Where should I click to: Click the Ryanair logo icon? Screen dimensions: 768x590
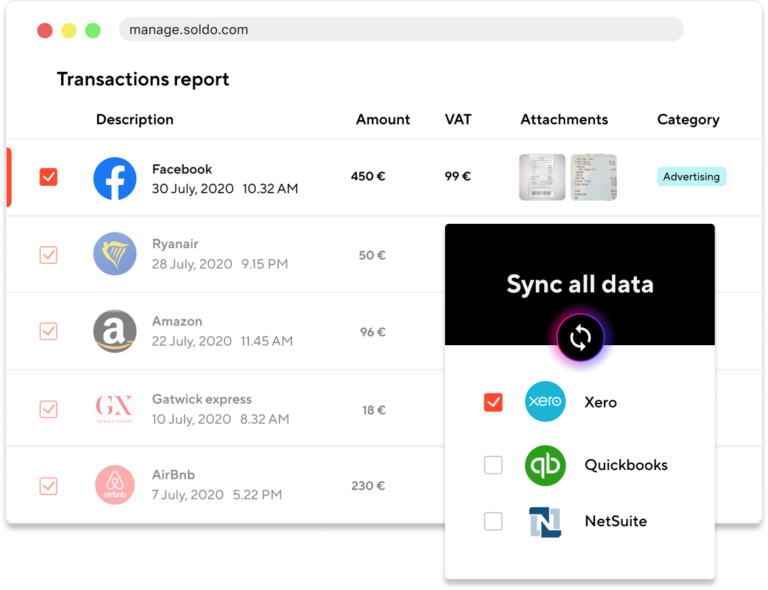click(115, 254)
